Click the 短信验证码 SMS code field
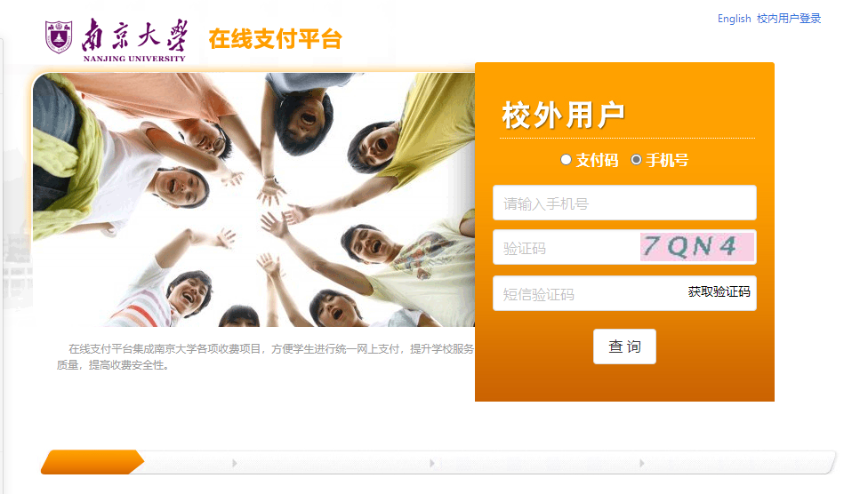Screen dimensions: 868x494 point(587,294)
